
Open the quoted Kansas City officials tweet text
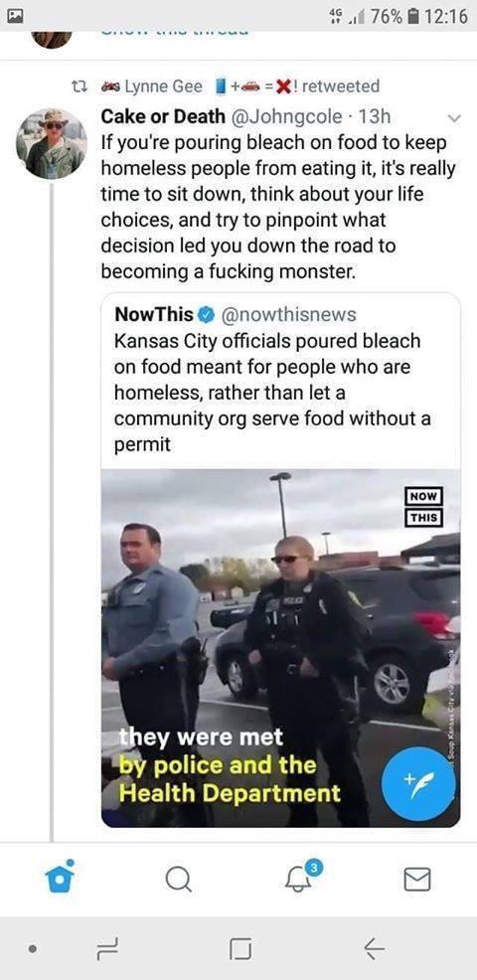pyautogui.click(x=272, y=393)
